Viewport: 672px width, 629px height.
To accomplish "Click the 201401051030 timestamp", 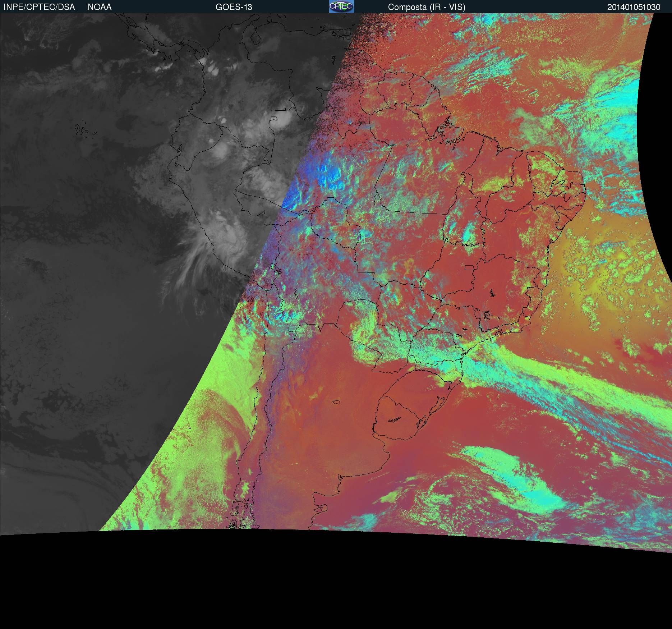I will pyautogui.click(x=634, y=7).
